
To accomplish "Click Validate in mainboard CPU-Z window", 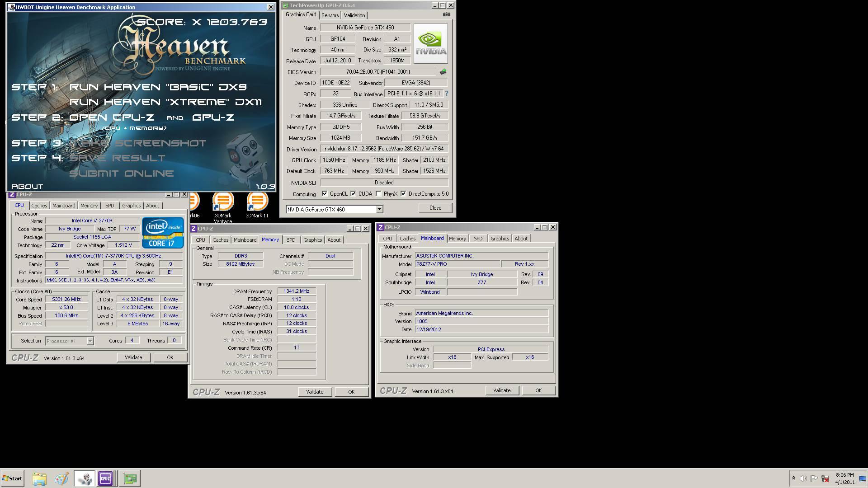I will 502,390.
